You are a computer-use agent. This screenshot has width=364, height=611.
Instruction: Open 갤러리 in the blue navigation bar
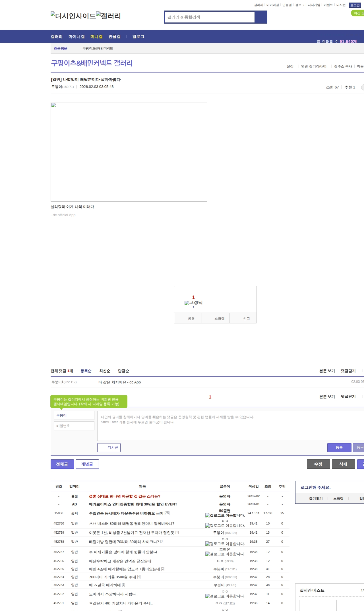click(57, 36)
